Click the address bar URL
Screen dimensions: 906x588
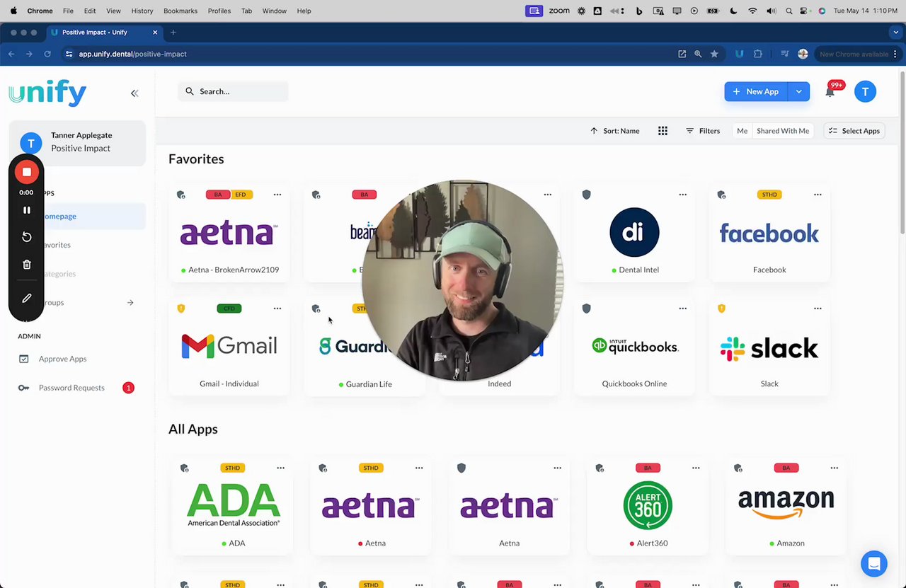133,54
